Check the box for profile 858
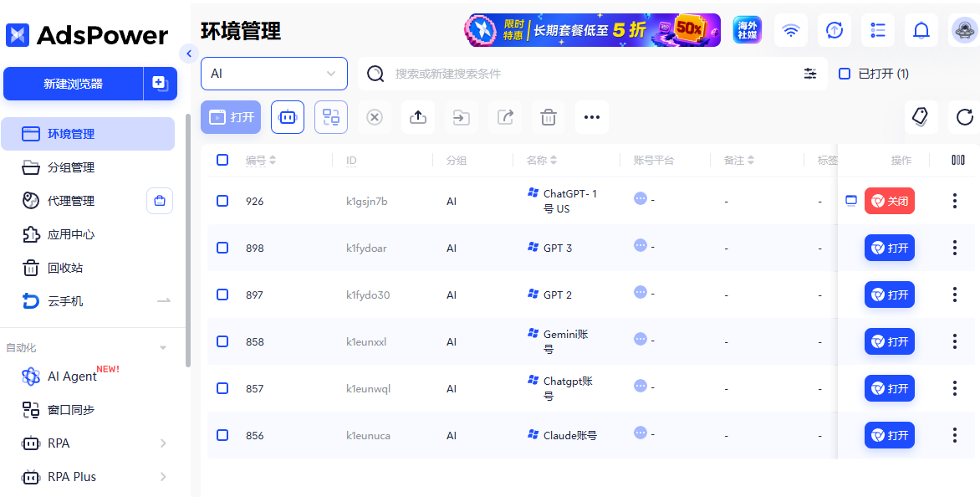 pyautogui.click(x=222, y=341)
